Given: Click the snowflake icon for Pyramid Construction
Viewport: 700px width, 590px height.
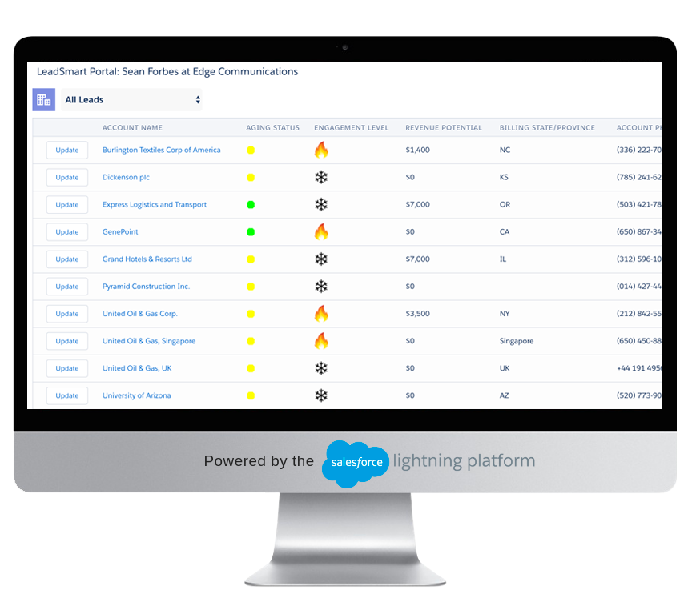Looking at the screenshot, I should tap(321, 286).
